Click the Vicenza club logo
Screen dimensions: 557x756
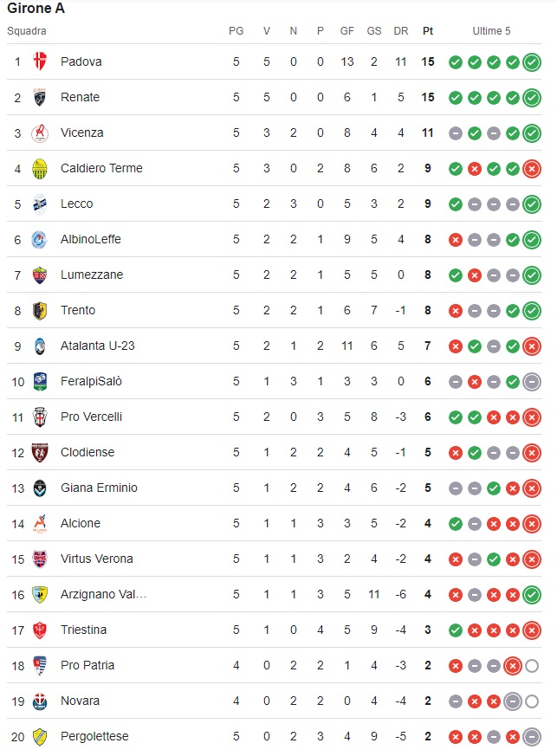(x=40, y=132)
